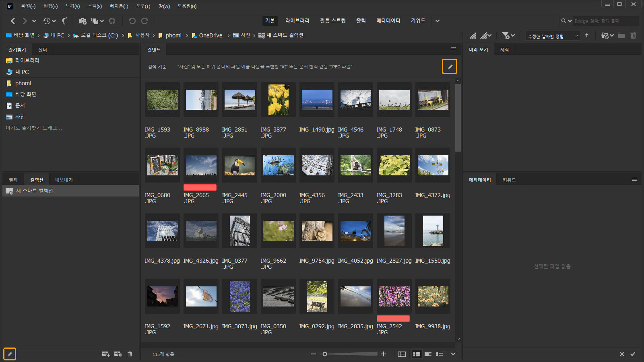The width and height of the screenshot is (644, 362).
Task: Open 문서 from the favorites list
Action: tap(20, 105)
